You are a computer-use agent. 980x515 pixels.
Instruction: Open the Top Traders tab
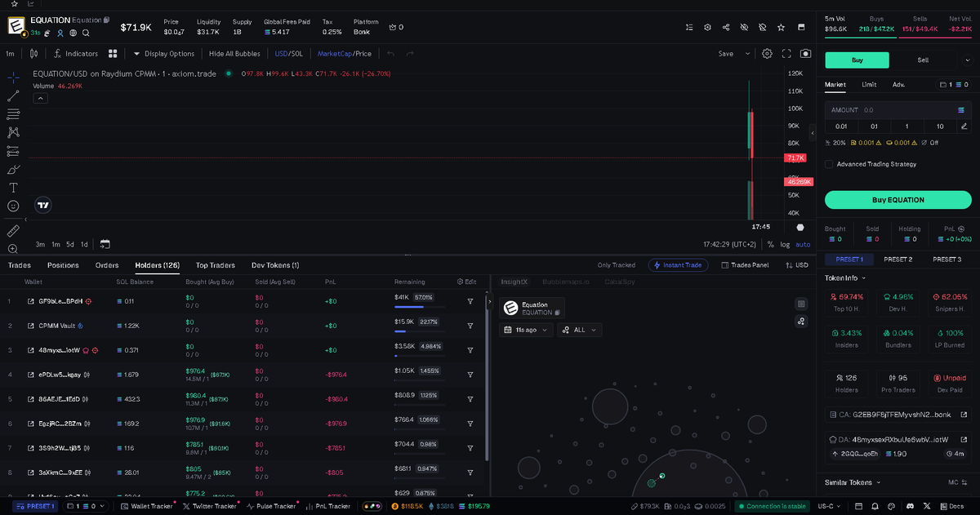coord(215,265)
